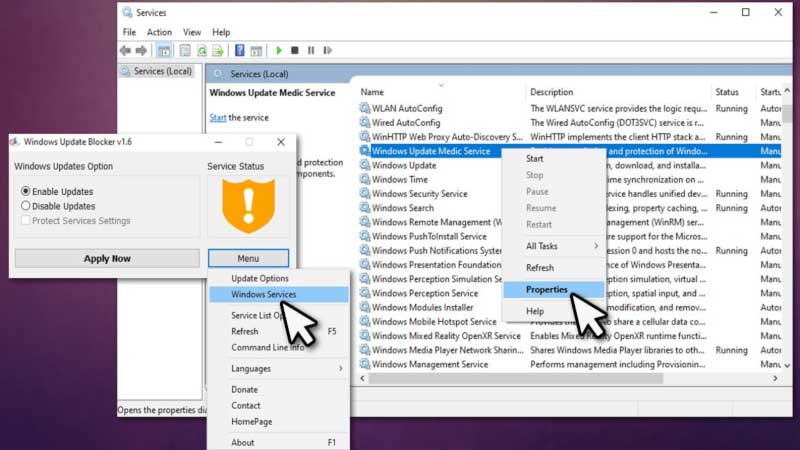
Task: Click gear icon of Windows Update service
Action: pos(364,165)
